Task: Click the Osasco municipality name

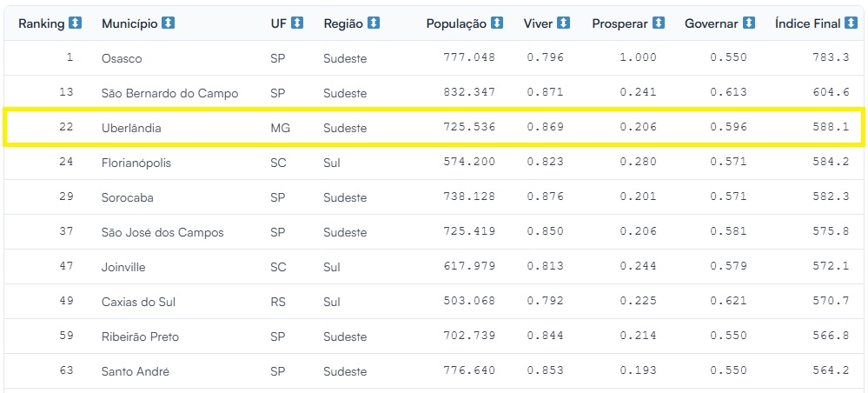Action: (x=122, y=58)
